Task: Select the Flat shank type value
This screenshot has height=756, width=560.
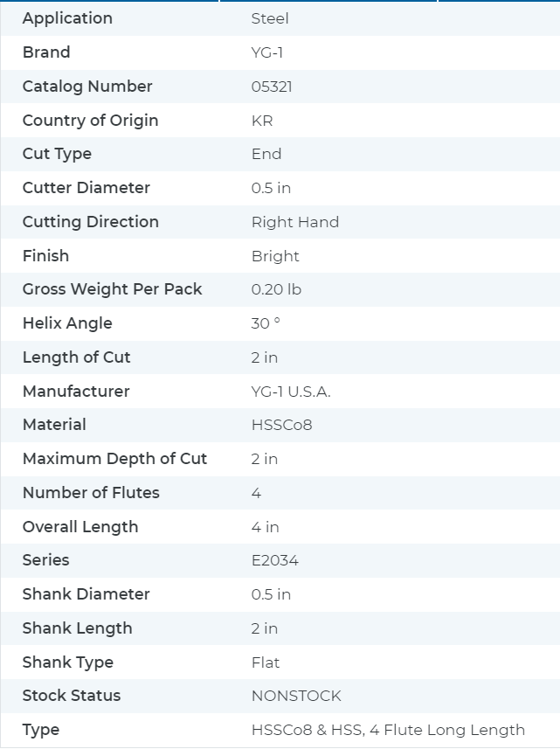Action: 266,662
